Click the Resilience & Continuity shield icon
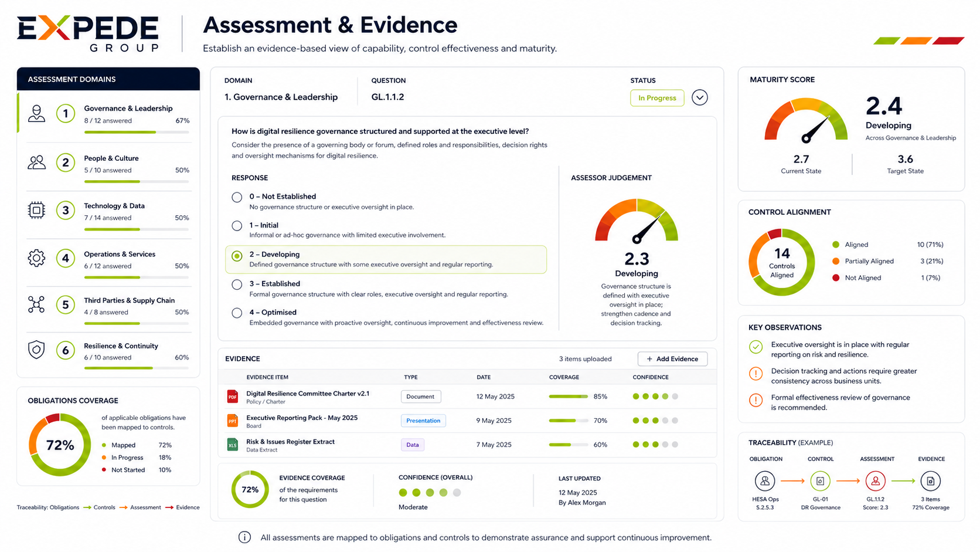 click(x=36, y=350)
